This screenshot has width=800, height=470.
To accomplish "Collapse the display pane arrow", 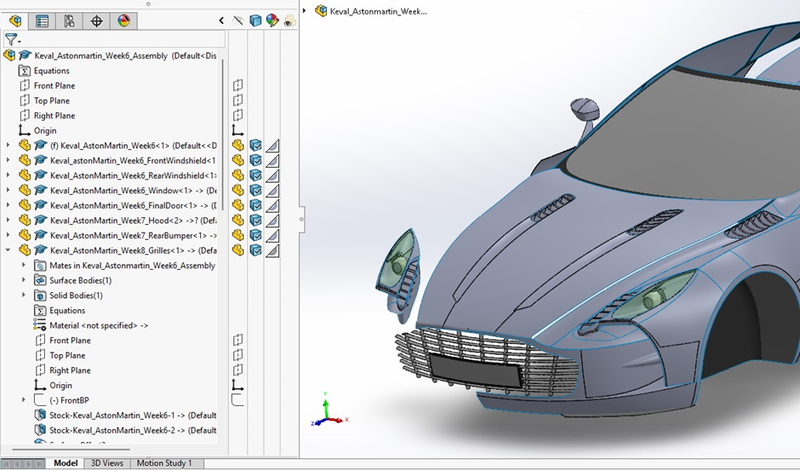I will [221, 20].
